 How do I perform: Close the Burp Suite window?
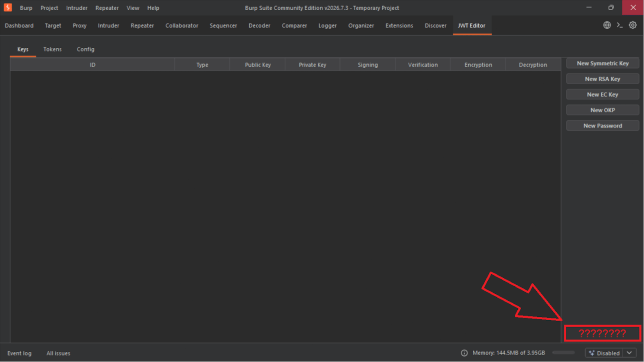pyautogui.click(x=633, y=8)
